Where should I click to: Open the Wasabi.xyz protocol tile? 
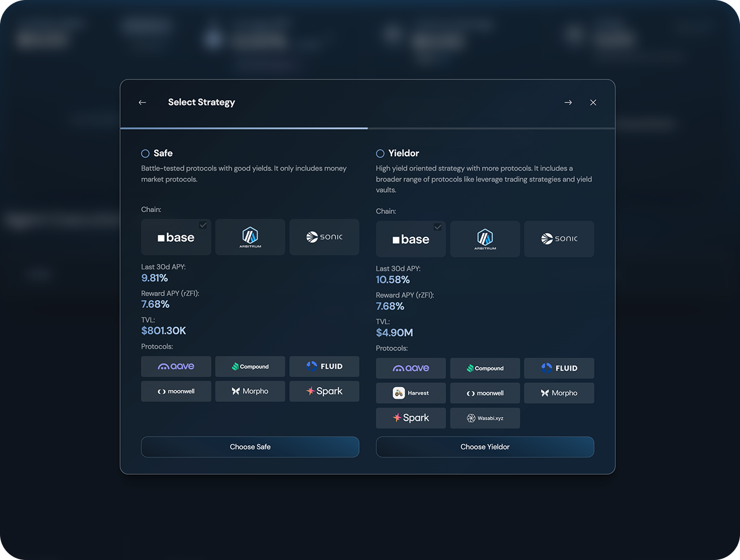[x=485, y=418]
